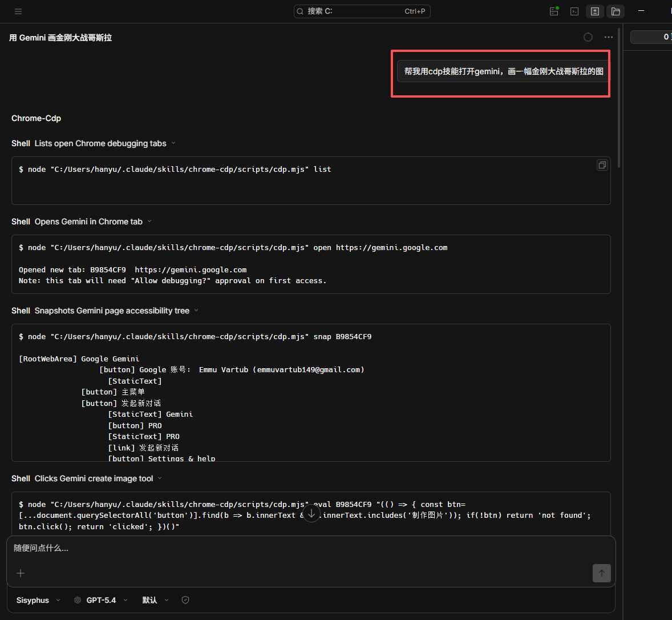
Task: Click the [link] 发起新对话 tree line
Action: click(x=143, y=448)
